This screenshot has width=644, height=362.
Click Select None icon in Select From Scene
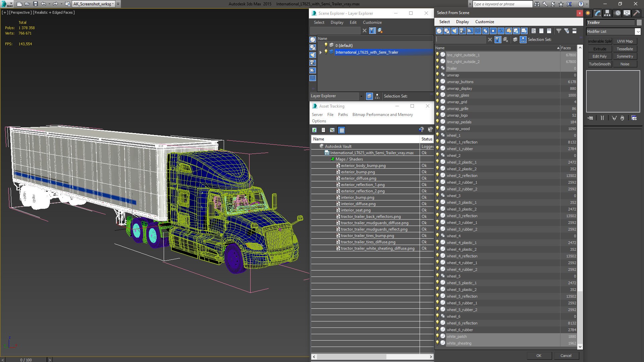click(541, 31)
